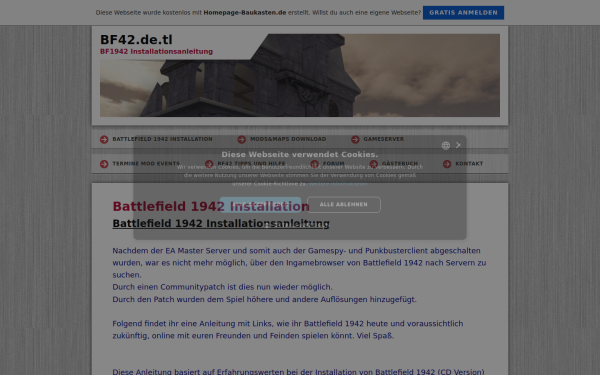Viewport: 600px width, 375px height.
Task: Open the Termine Mod Events menu item
Action: click(146, 164)
